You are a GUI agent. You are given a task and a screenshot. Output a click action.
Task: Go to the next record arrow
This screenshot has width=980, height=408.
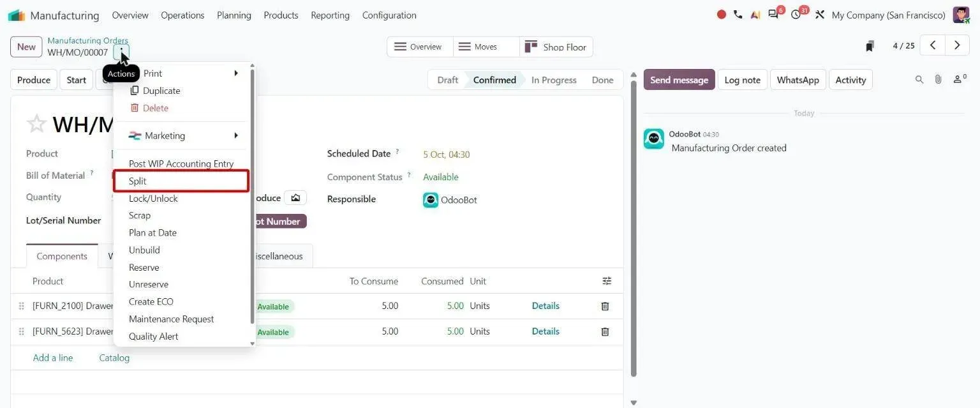point(956,45)
